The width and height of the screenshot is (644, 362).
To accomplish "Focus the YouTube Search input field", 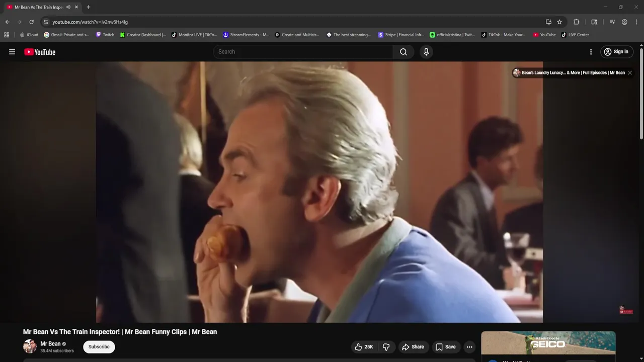I will coord(303,52).
